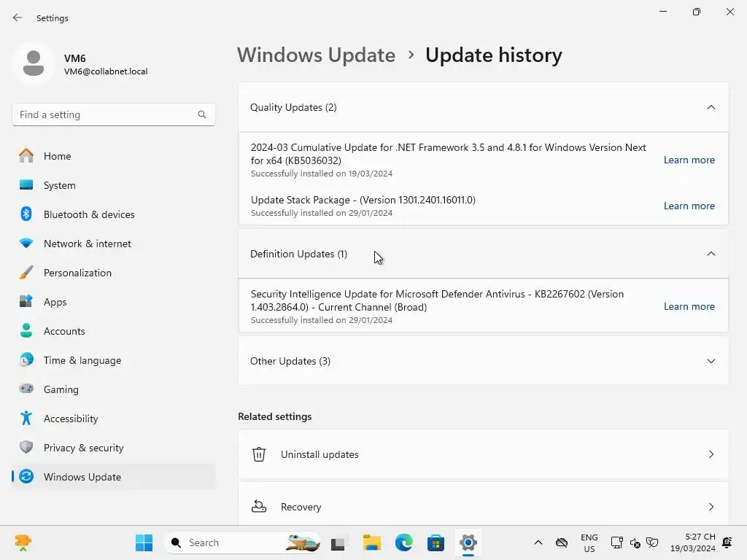
Task: Click the Gaming controller icon
Action: pos(26,389)
